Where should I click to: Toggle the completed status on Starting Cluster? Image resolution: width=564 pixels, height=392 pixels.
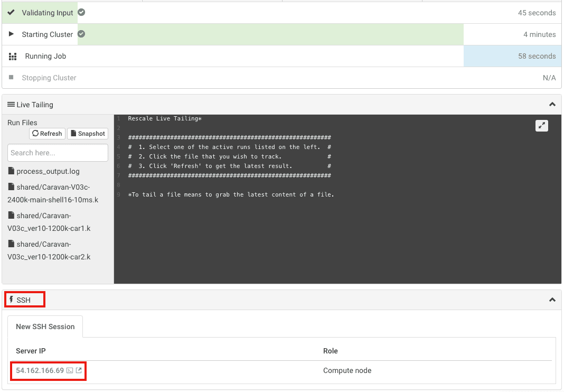[81, 34]
